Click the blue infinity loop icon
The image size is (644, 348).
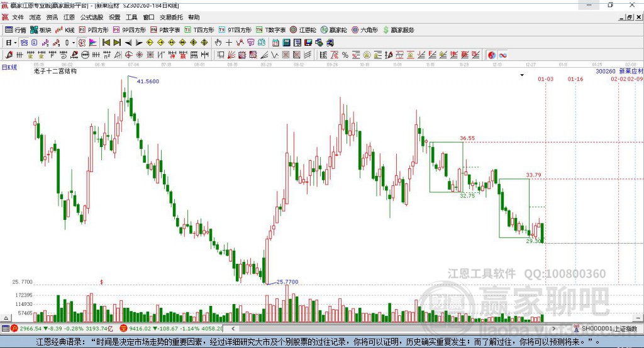502,55
